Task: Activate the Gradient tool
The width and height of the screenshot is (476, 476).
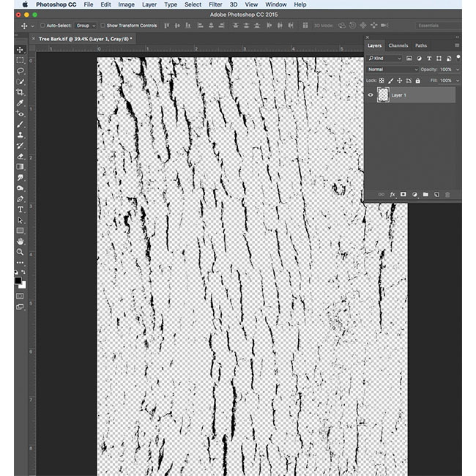Action: coord(21,167)
